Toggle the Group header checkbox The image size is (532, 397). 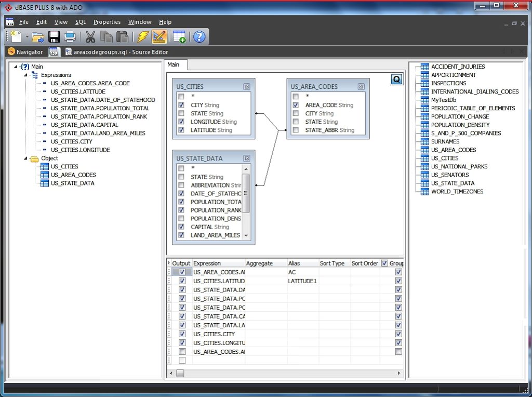pos(384,263)
